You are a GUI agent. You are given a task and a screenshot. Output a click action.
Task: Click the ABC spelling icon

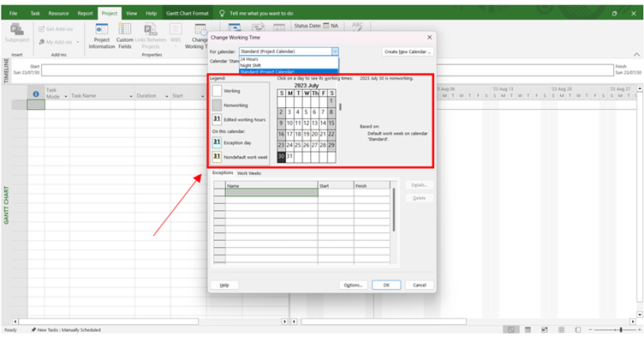click(x=357, y=26)
